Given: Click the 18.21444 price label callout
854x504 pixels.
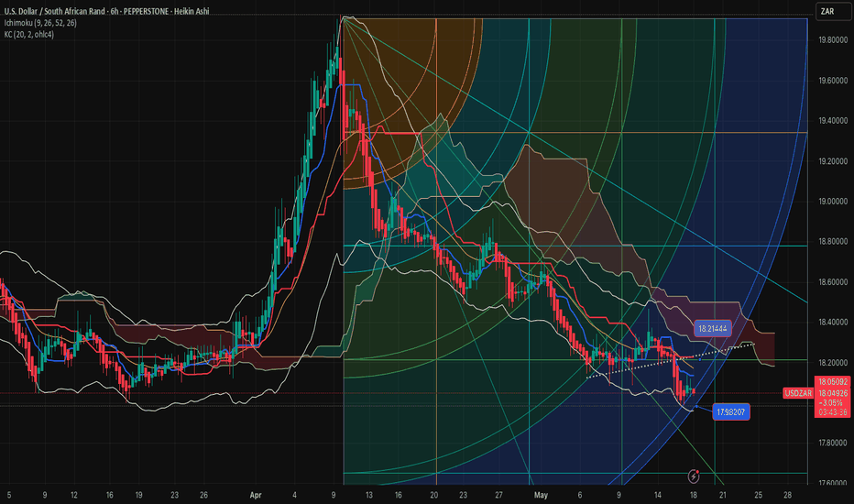Looking at the screenshot, I should coord(712,329).
